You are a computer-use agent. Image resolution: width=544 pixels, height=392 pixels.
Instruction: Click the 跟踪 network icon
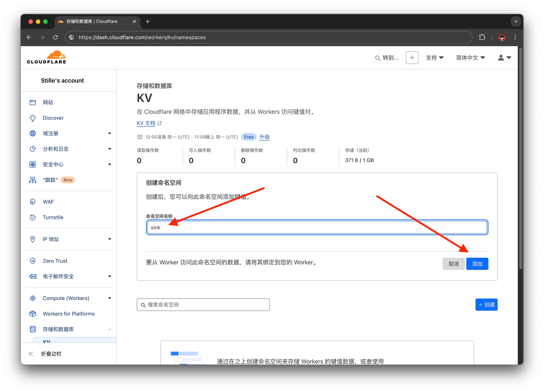[x=33, y=180]
